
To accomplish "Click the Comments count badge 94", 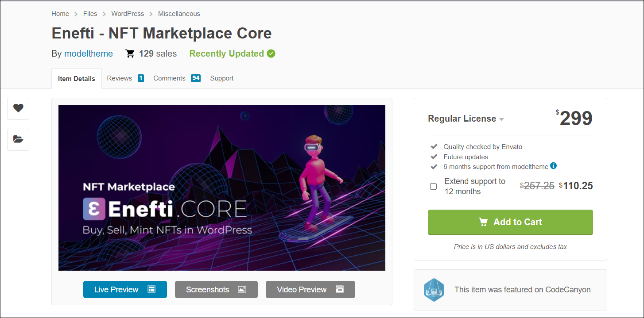I will pos(196,78).
